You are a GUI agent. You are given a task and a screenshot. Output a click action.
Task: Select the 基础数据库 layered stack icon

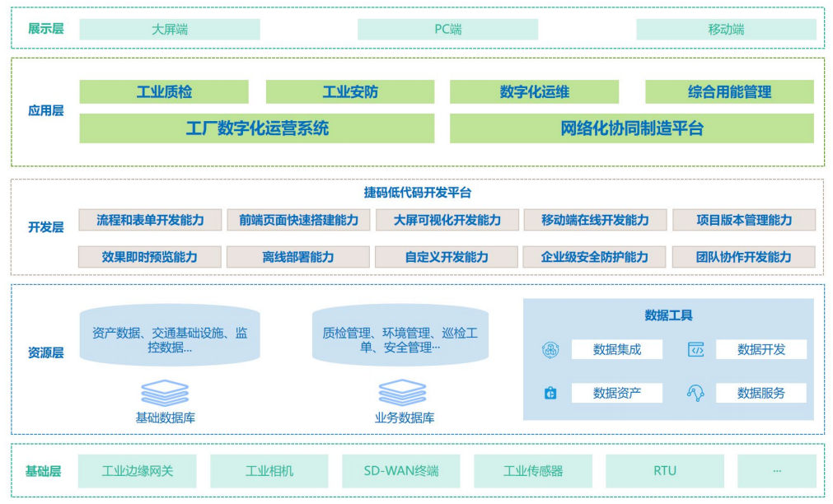point(166,392)
